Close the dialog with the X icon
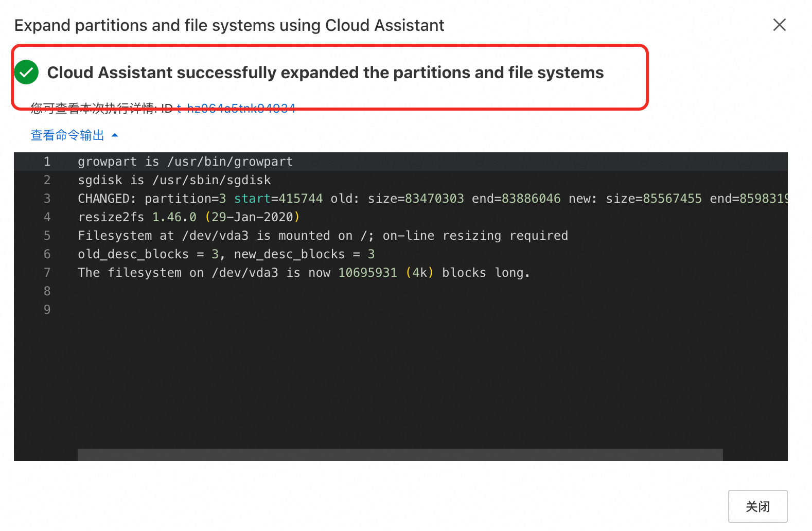Viewport: 812px width, 531px height. click(779, 25)
